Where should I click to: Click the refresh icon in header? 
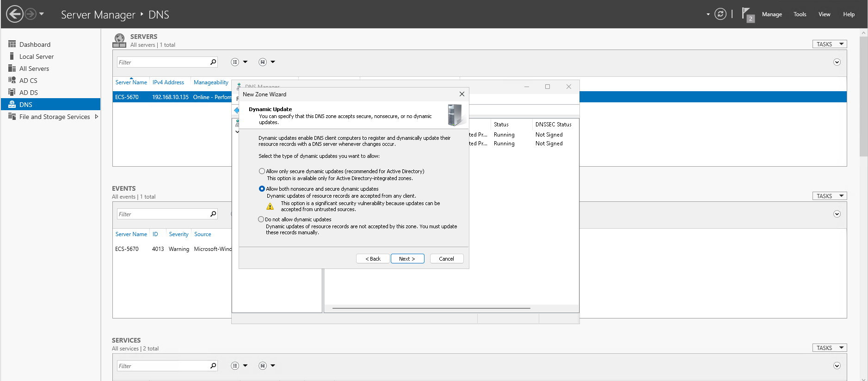click(x=720, y=14)
